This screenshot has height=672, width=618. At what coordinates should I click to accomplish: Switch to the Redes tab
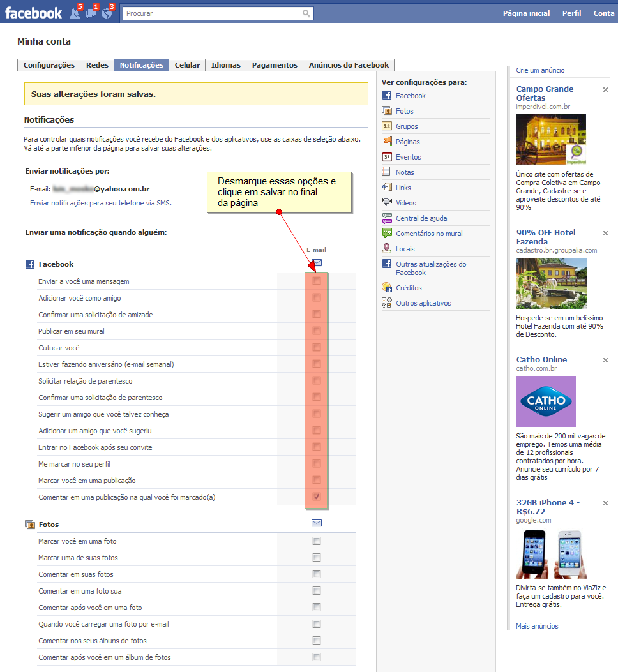(x=97, y=65)
